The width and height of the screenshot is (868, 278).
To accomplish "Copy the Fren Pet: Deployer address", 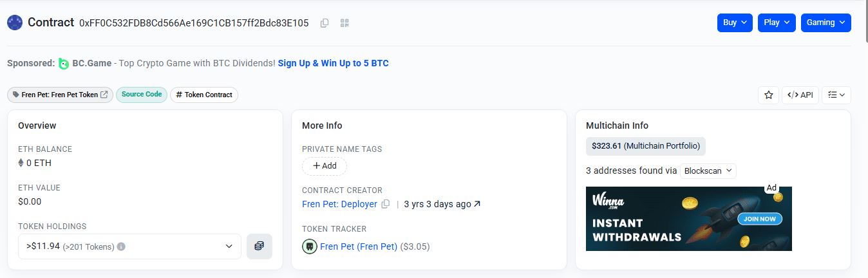I will (x=386, y=204).
